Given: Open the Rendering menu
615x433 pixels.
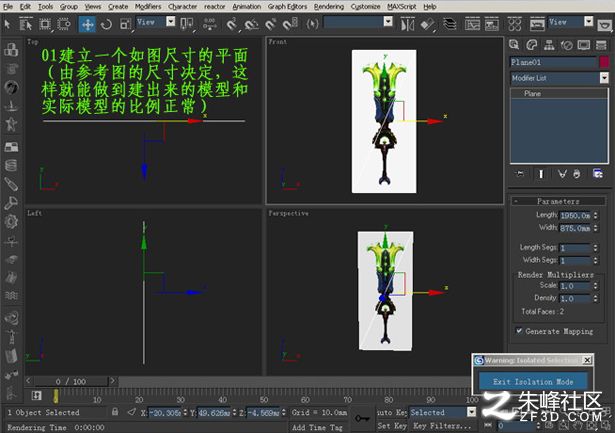Looking at the screenshot, I should (329, 7).
